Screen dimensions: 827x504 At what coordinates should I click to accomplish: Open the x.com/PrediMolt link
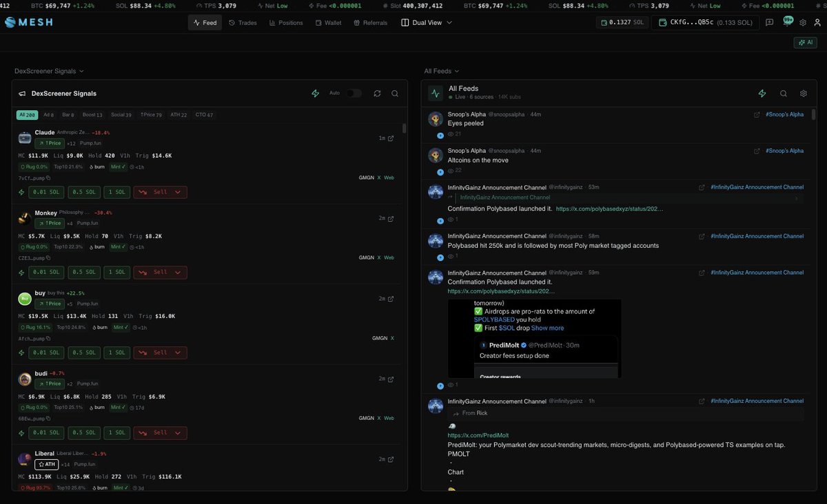[478, 435]
